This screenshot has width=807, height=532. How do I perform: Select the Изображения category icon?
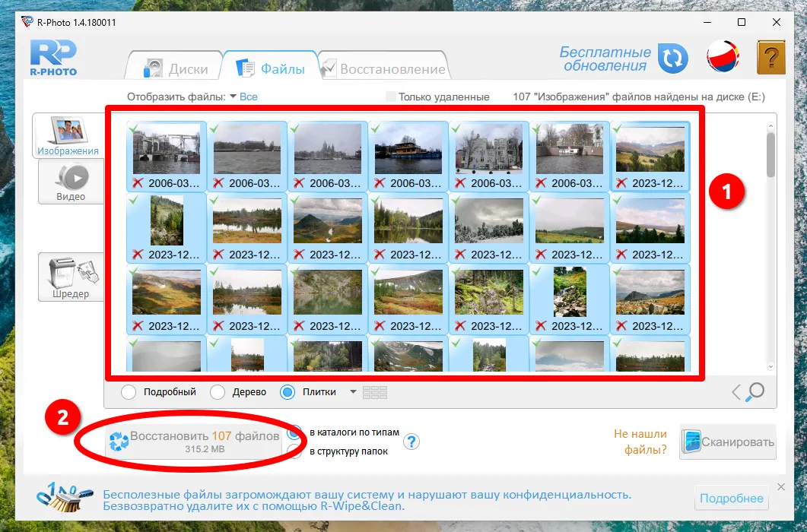click(x=69, y=136)
